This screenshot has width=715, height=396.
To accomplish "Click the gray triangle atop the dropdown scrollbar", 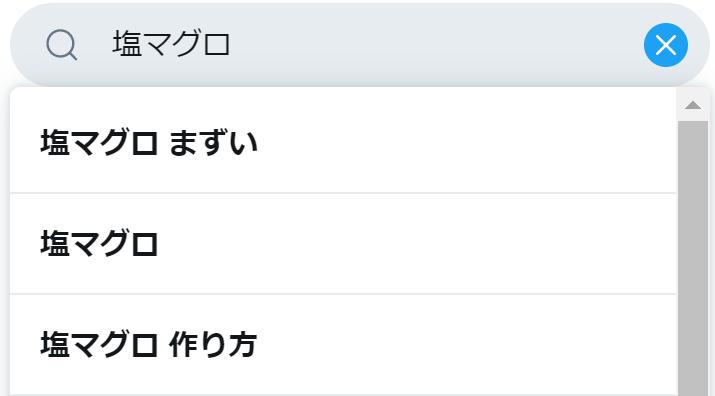I will pyautogui.click(x=693, y=105).
